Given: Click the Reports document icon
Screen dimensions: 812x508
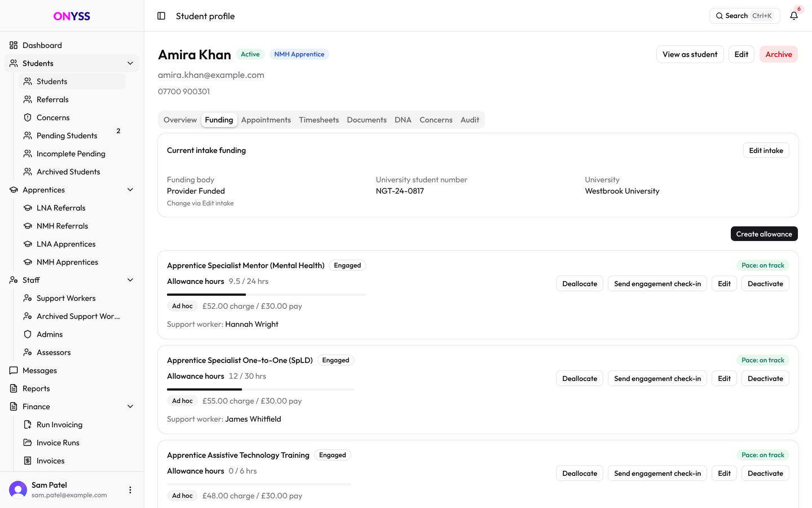Looking at the screenshot, I should [14, 388].
